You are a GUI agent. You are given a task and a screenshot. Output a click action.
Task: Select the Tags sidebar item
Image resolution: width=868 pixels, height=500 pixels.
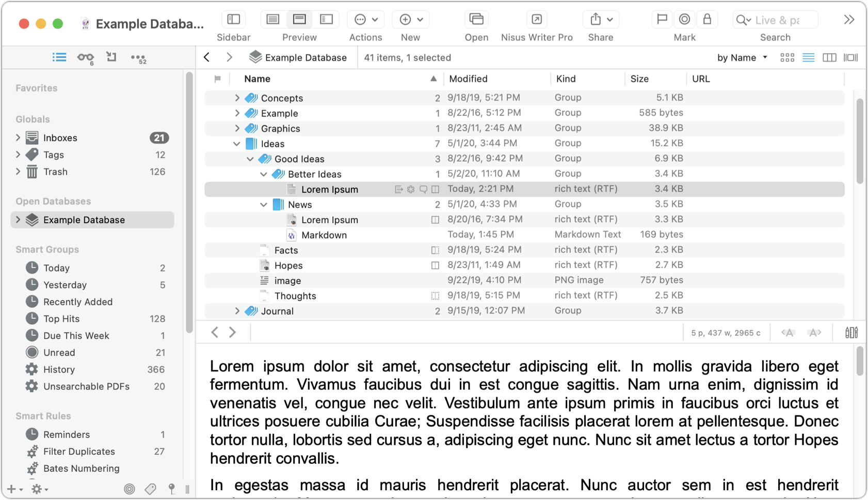pos(92,155)
